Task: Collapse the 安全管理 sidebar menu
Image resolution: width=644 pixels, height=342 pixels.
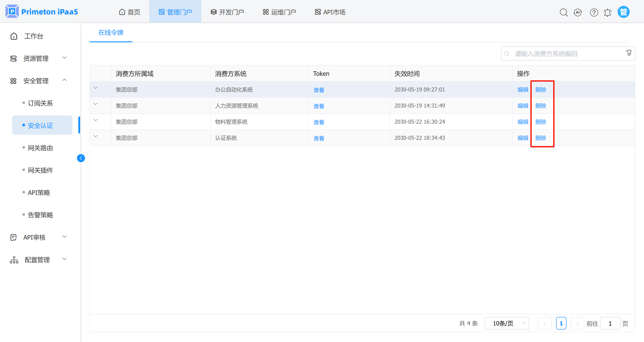Action: [x=64, y=80]
